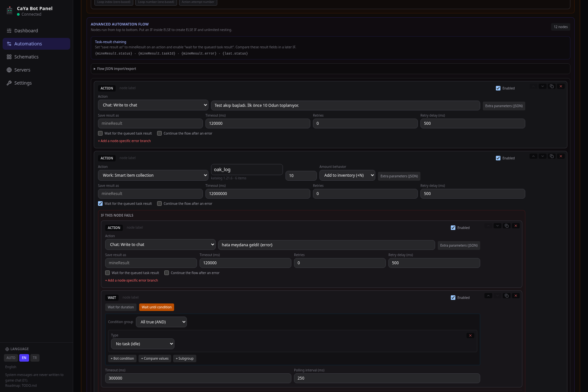Switch language to TR

tap(35, 358)
